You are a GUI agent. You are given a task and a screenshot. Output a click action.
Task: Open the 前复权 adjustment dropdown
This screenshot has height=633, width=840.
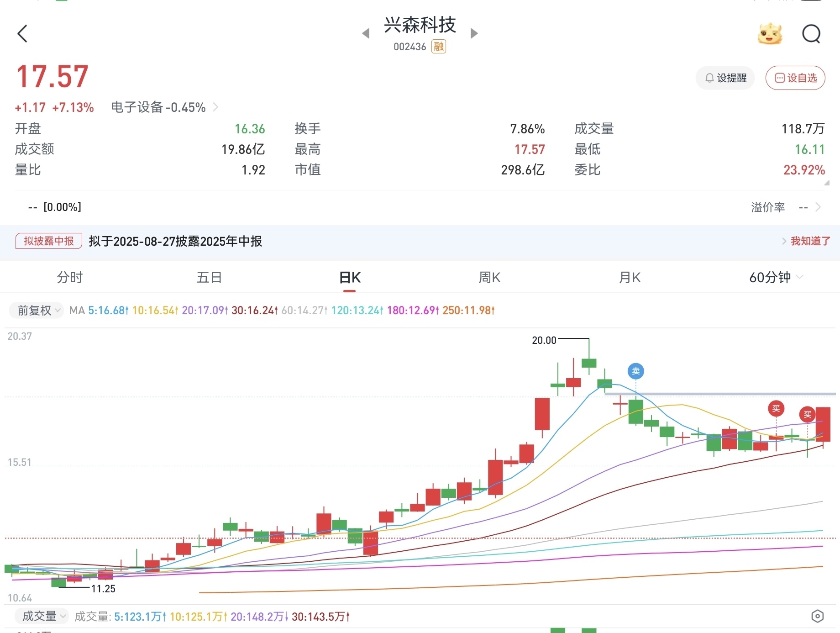[x=37, y=311]
